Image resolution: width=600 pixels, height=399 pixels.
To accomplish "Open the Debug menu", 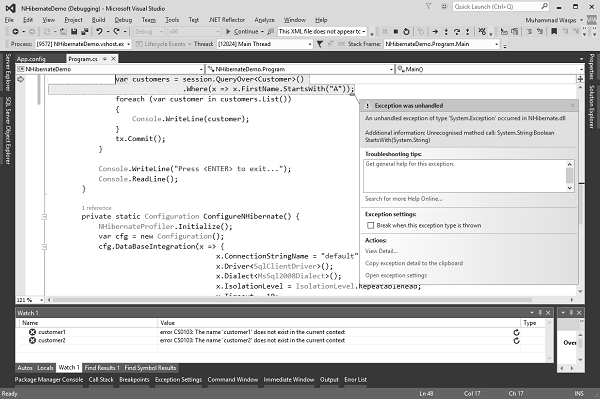I will point(123,20).
